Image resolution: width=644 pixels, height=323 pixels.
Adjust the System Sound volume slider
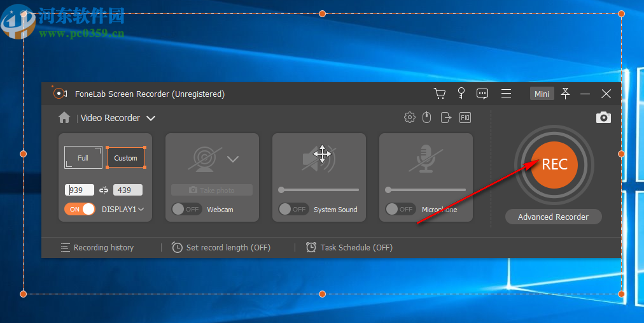click(x=319, y=190)
